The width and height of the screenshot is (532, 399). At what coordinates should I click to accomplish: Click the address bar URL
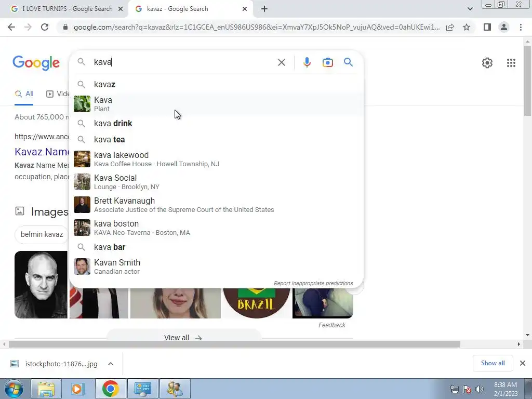257,27
